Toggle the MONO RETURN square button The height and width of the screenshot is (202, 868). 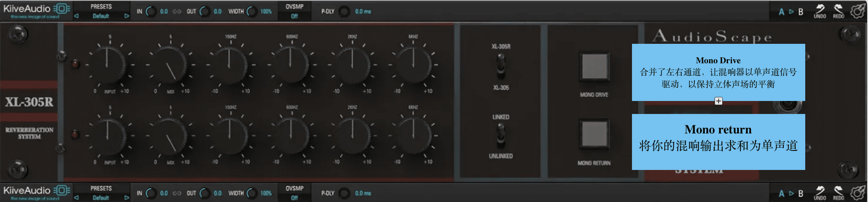point(594,134)
